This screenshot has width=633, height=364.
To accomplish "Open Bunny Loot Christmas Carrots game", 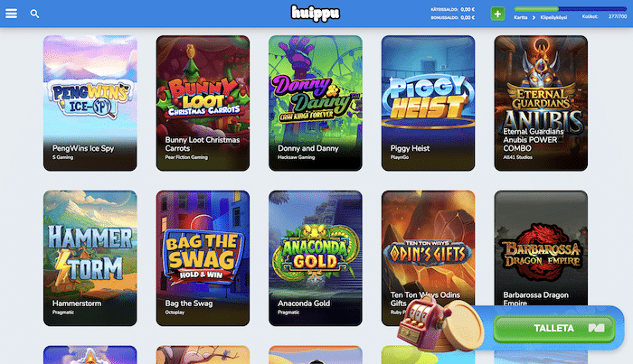I will (203, 103).
